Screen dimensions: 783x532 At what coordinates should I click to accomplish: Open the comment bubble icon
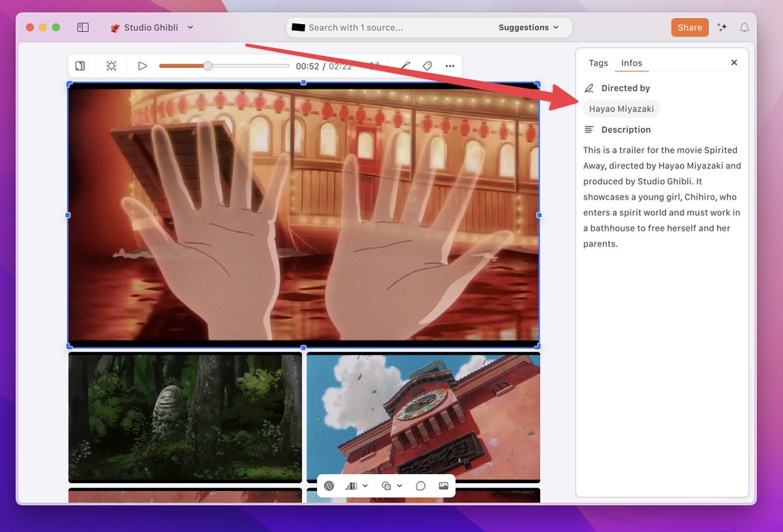click(421, 486)
